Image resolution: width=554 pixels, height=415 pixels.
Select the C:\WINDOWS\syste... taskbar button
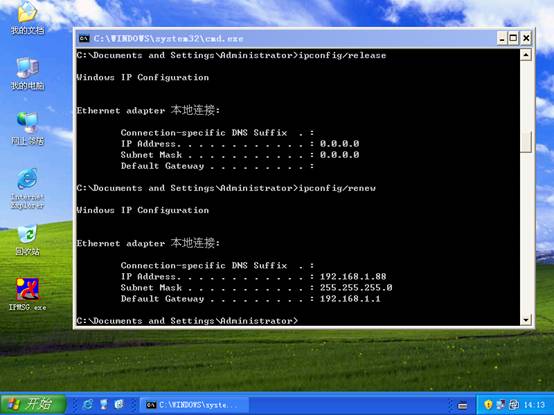[x=194, y=405]
